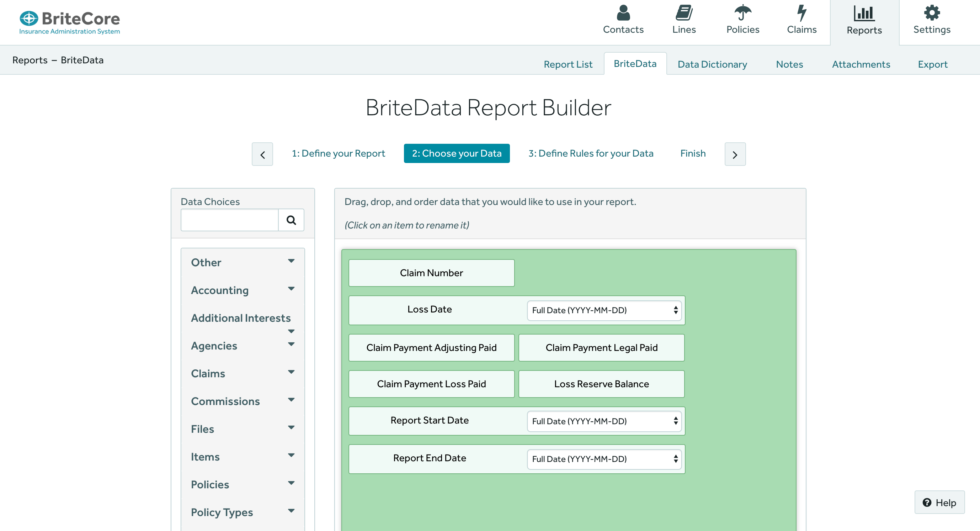The height and width of the screenshot is (531, 980).
Task: Click the Help button
Action: (x=939, y=503)
